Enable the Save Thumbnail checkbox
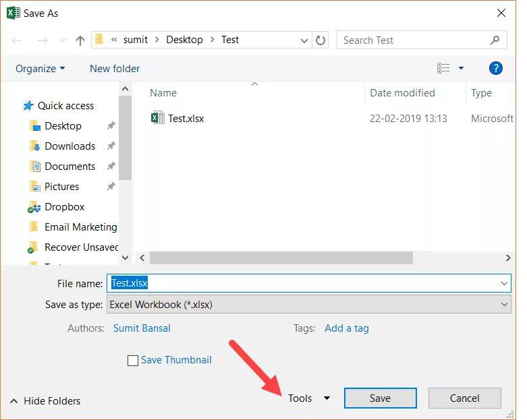 [x=133, y=361]
